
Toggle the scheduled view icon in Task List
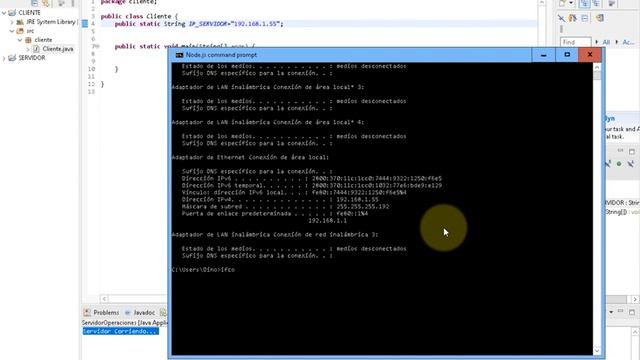tap(596, 4)
